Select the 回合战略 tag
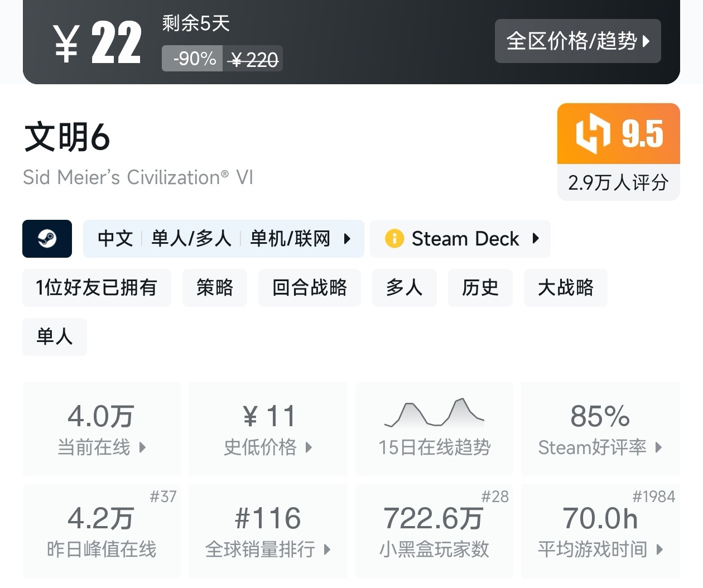The image size is (703, 588). [x=309, y=288]
